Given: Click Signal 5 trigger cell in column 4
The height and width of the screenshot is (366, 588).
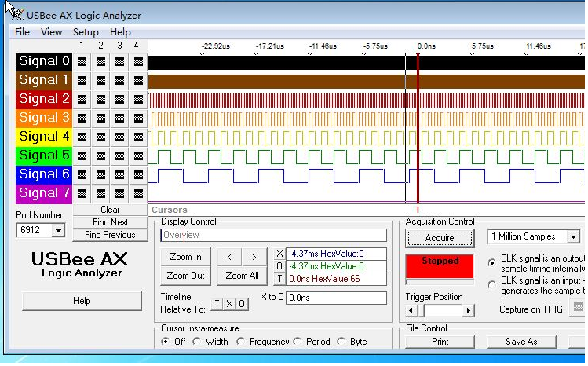Looking at the screenshot, I should tap(138, 156).
